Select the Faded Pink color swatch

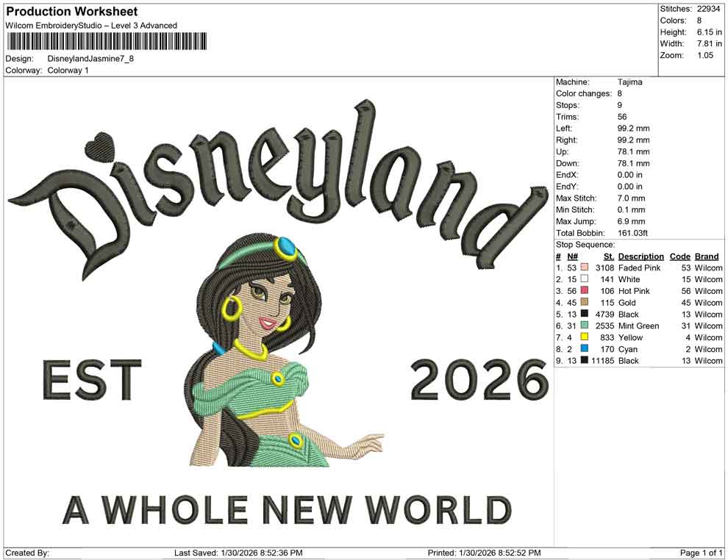point(583,268)
